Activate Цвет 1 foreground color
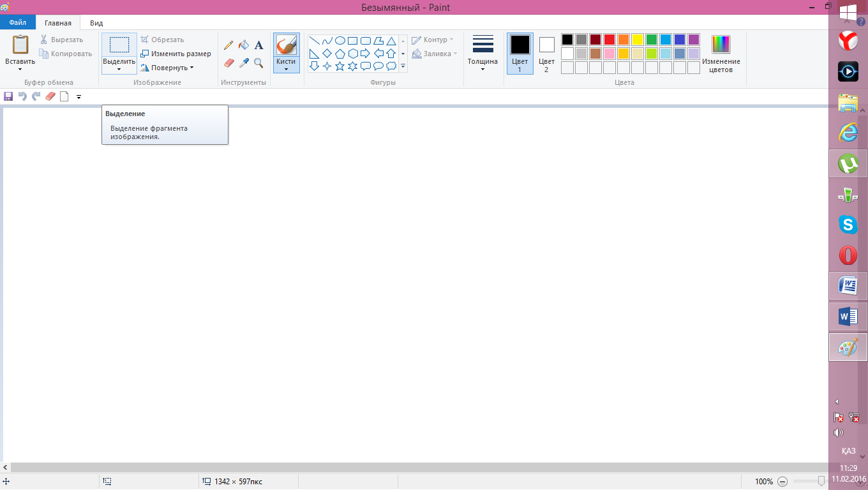868x490 pixels. click(520, 54)
